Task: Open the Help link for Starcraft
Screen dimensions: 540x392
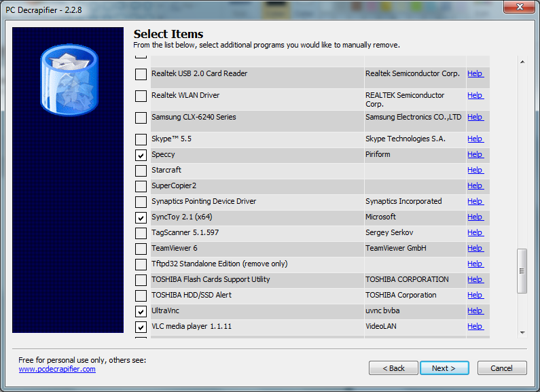Action: pyautogui.click(x=475, y=170)
